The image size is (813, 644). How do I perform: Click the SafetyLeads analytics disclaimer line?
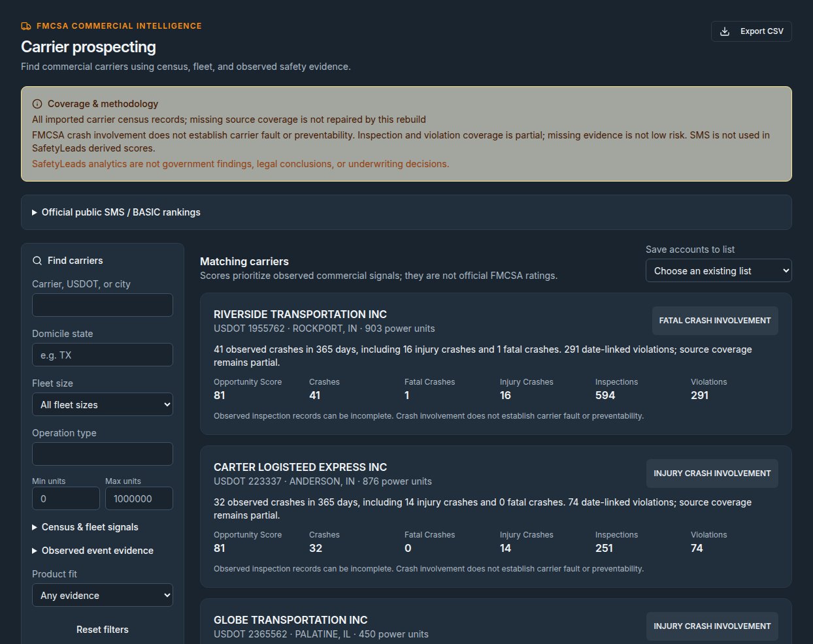click(x=241, y=164)
